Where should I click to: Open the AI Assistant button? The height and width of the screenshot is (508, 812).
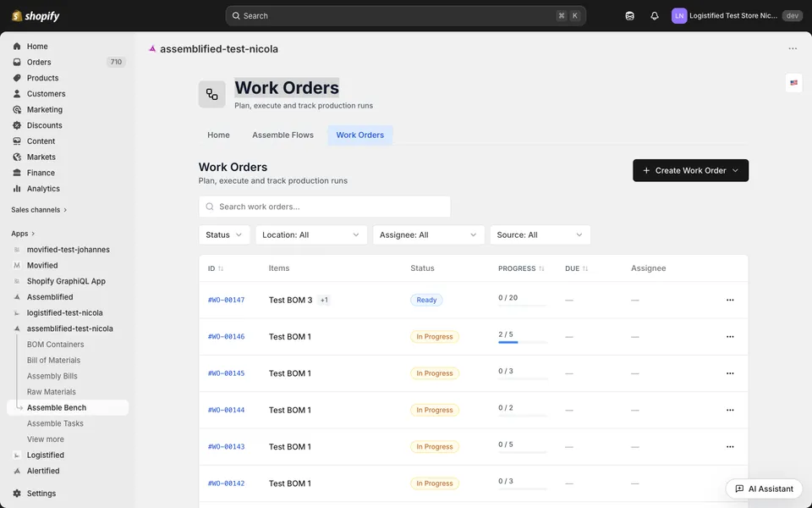click(764, 489)
